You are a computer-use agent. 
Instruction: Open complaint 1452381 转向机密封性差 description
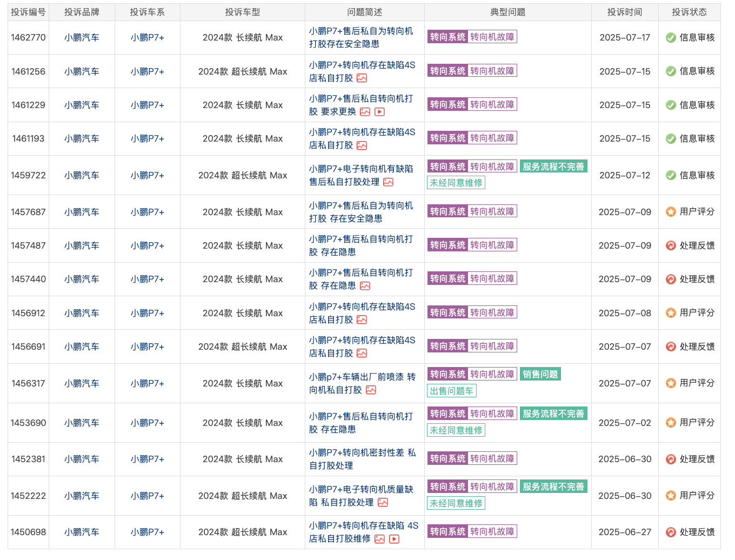[362, 459]
